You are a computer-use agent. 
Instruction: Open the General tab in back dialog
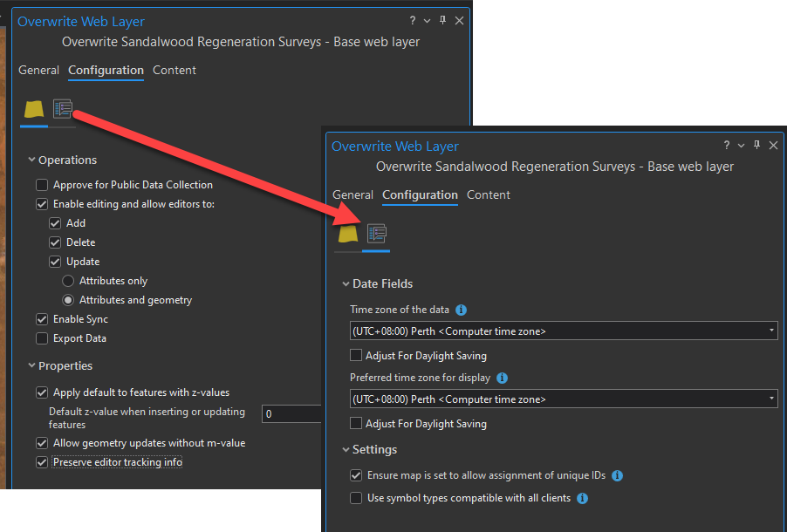38,69
